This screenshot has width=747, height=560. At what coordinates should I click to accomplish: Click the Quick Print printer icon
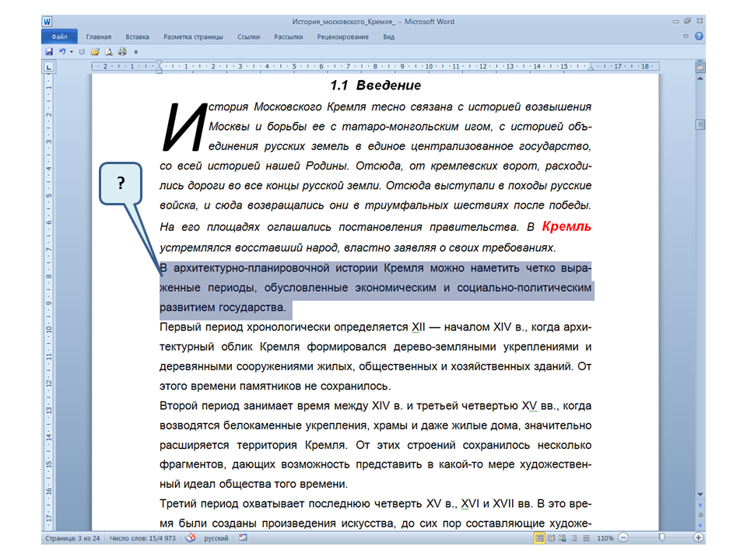click(122, 51)
